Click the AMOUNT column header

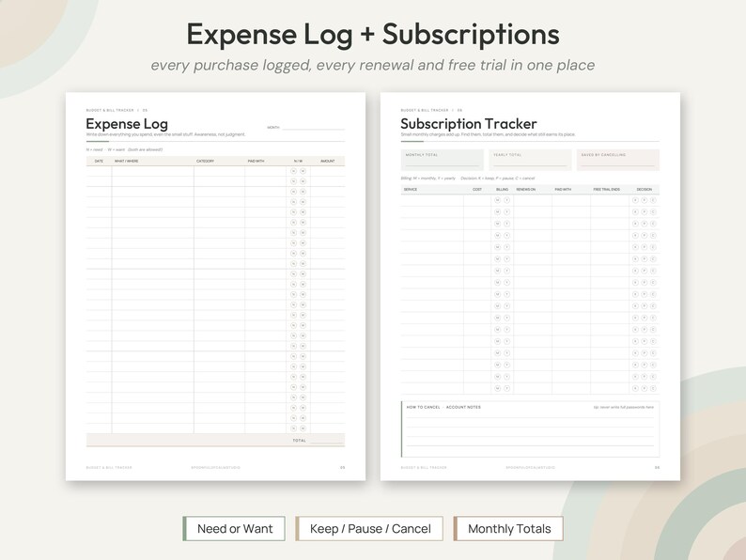click(328, 162)
